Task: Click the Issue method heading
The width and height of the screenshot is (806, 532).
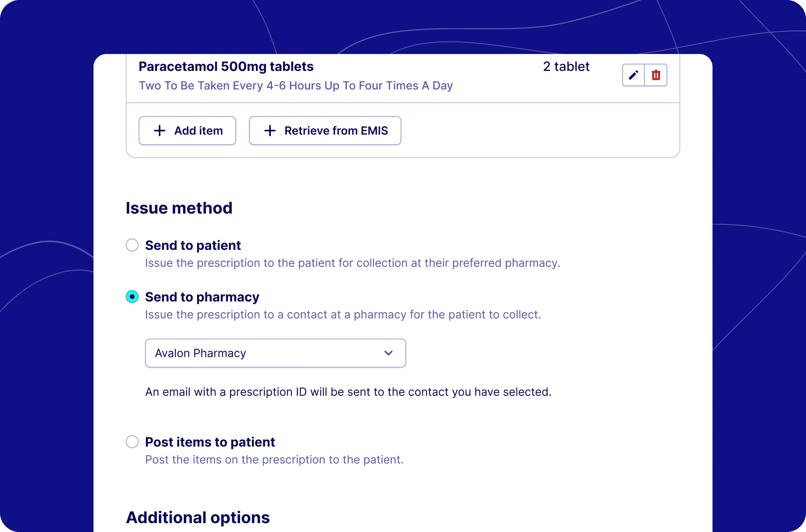Action: pyautogui.click(x=179, y=208)
